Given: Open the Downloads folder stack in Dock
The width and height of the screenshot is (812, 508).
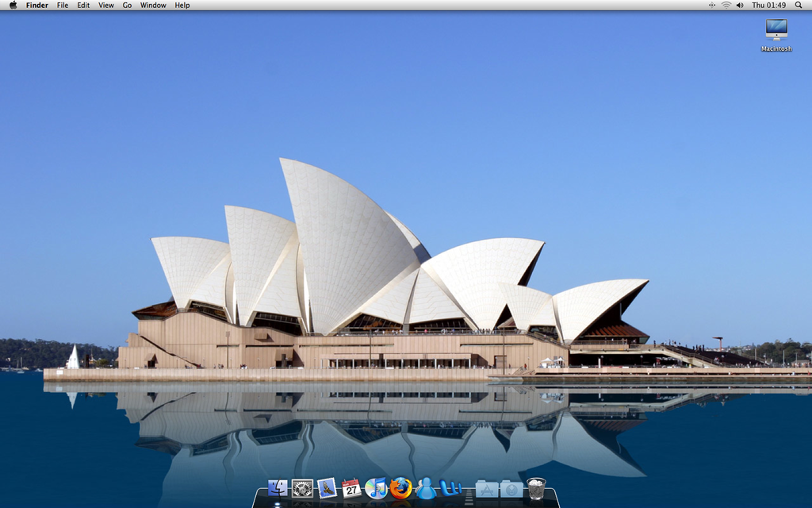Looking at the screenshot, I should tap(511, 489).
